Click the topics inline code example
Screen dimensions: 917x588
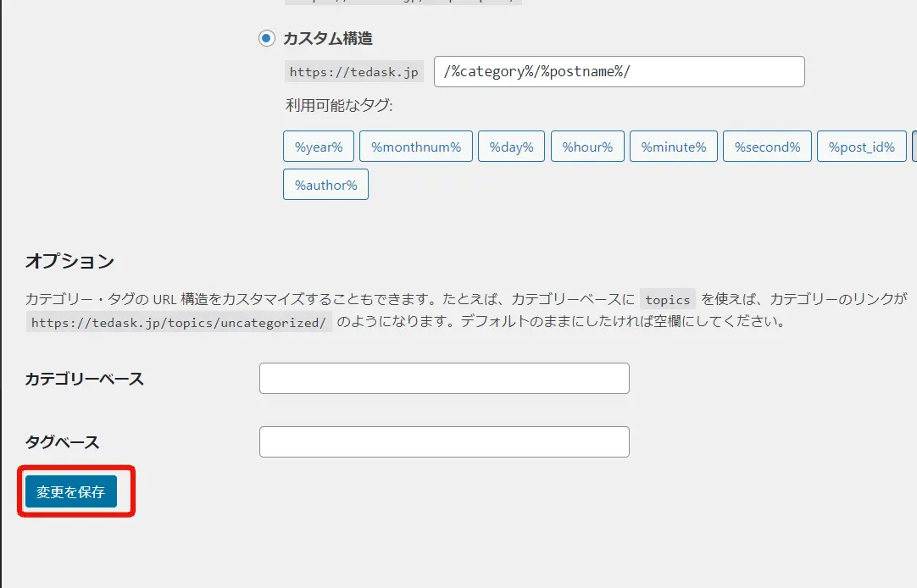669,298
